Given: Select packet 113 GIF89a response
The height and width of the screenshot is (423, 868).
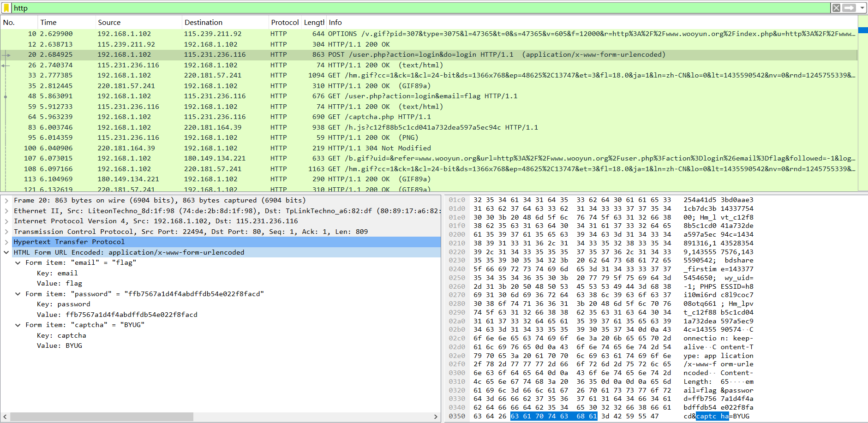Looking at the screenshot, I should pos(429,179).
